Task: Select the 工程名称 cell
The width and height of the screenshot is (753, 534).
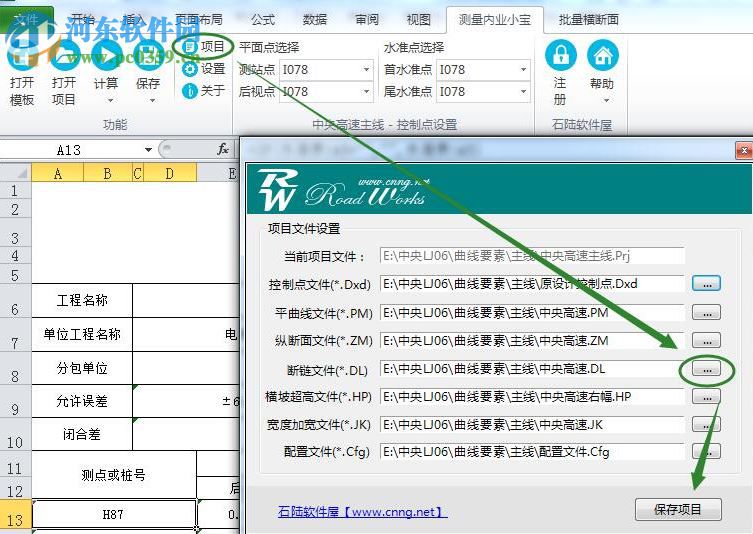Action: (82, 300)
